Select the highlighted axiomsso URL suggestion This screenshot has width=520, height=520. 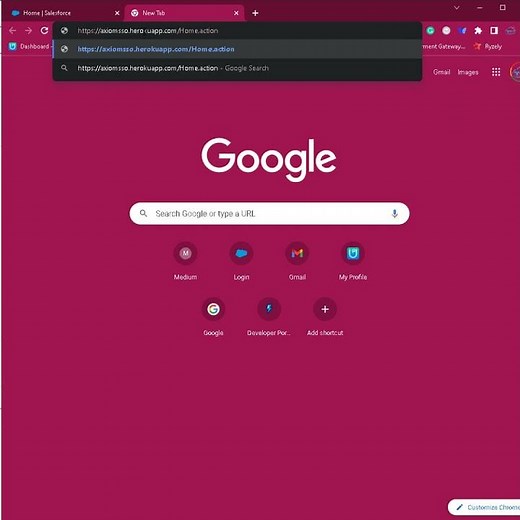click(x=237, y=49)
